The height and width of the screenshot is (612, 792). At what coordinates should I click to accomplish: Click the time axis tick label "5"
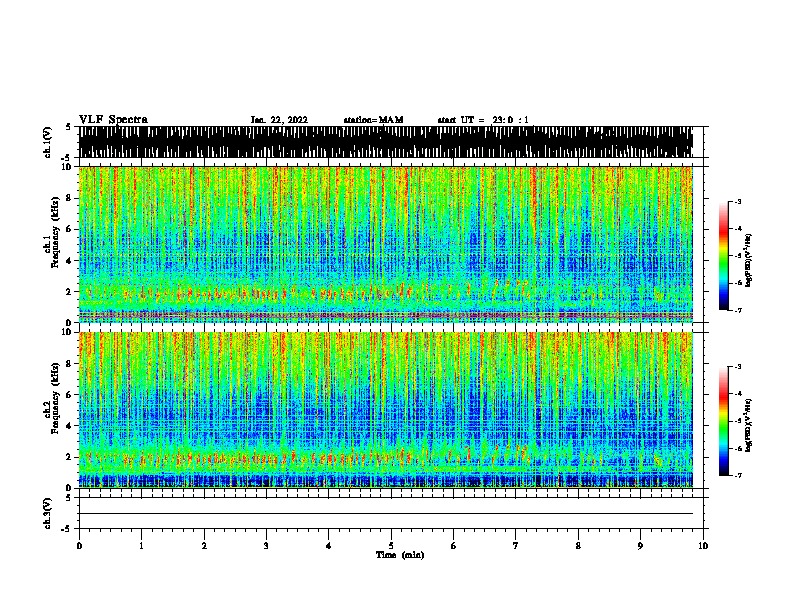[x=391, y=545]
